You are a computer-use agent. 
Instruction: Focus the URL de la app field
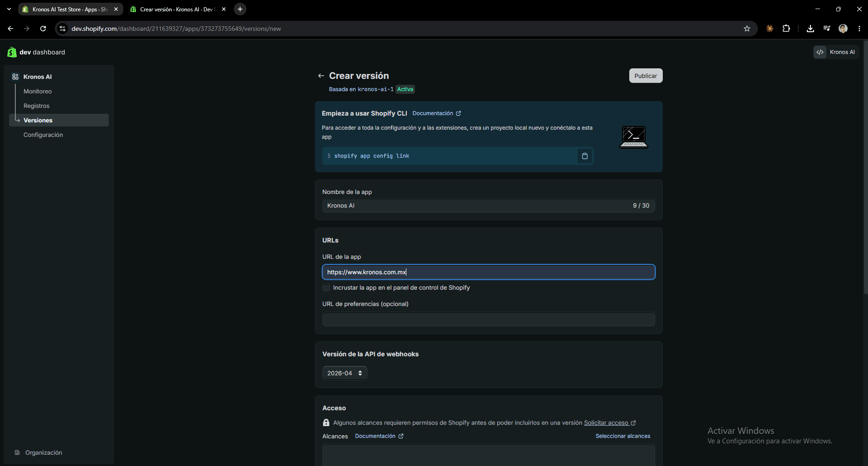[x=488, y=272]
